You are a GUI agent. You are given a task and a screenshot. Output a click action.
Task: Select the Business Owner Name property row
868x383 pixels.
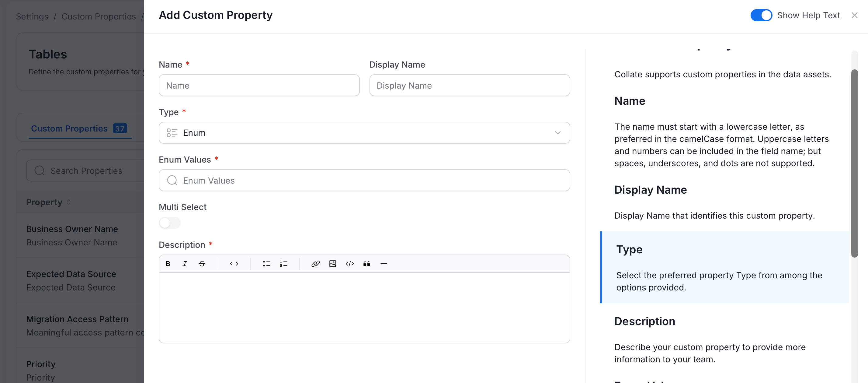click(80, 236)
